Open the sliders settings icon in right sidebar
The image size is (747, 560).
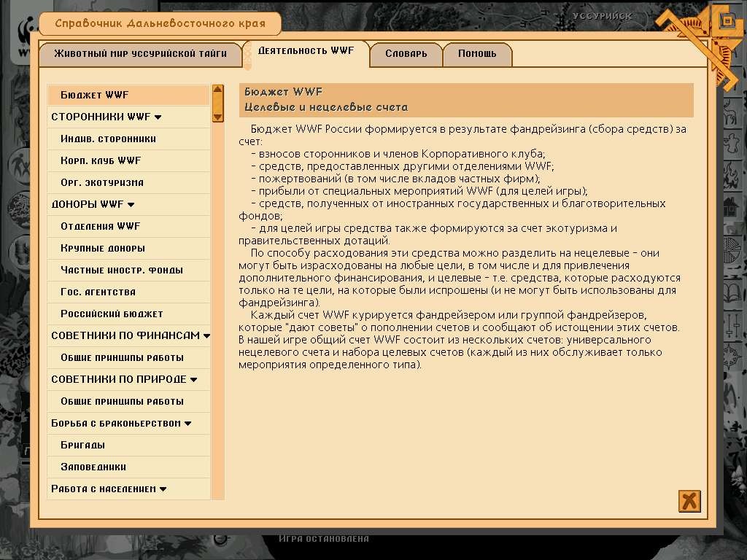pyautogui.click(x=731, y=324)
